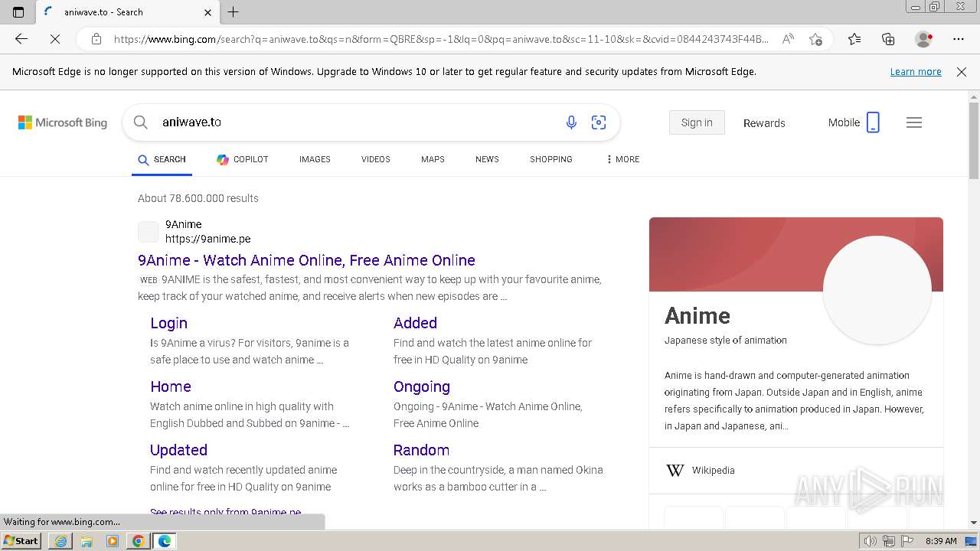Switch to the VIDEOS tab

pyautogui.click(x=376, y=159)
